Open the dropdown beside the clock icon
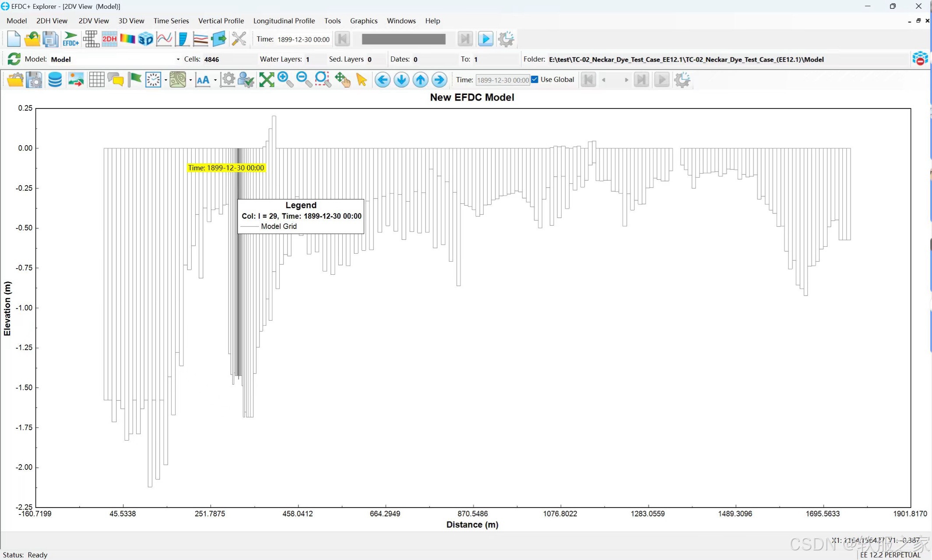 coord(165,80)
